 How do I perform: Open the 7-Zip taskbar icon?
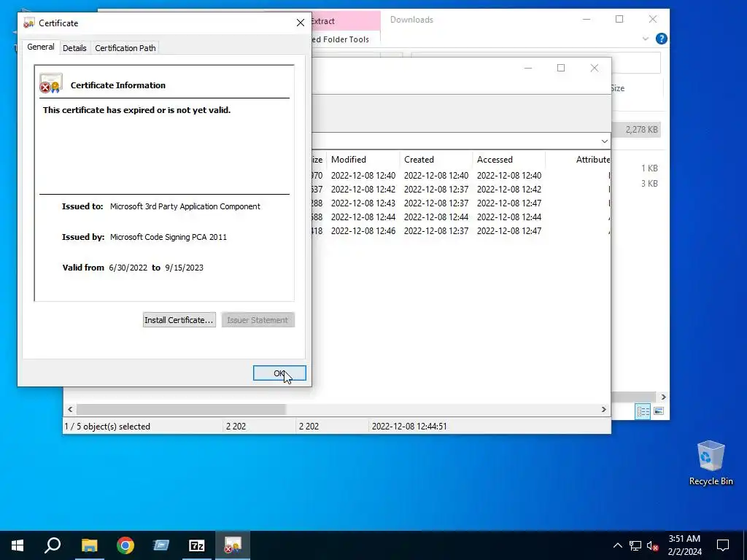click(197, 545)
